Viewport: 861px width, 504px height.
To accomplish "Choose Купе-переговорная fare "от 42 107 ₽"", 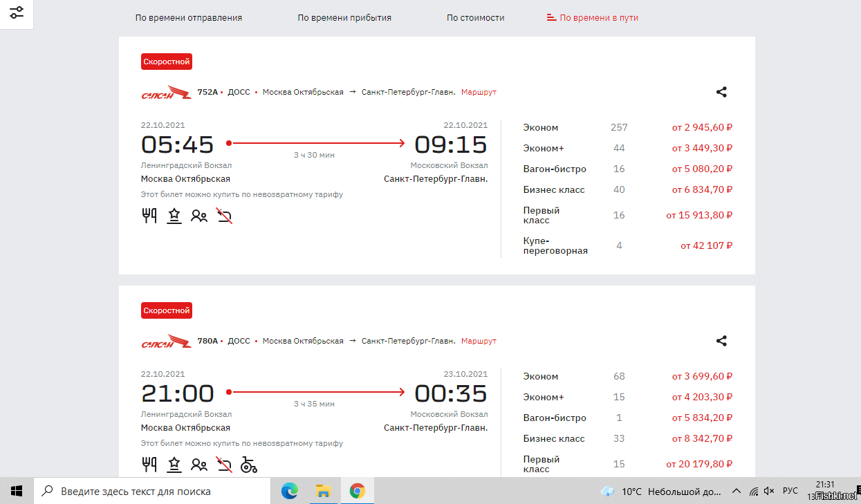I will pyautogui.click(x=706, y=245).
